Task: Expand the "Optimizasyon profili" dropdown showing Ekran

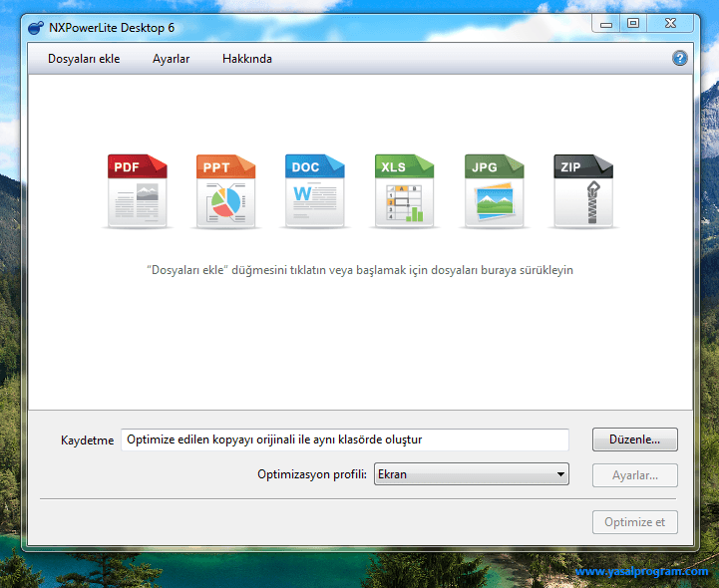Action: coord(471,475)
